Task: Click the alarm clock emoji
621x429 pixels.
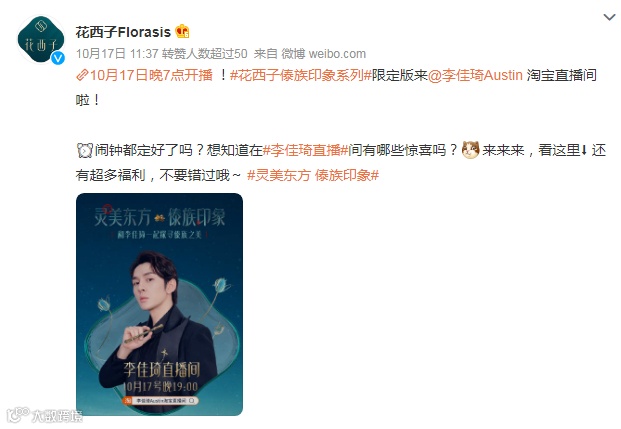Action: tap(85, 151)
